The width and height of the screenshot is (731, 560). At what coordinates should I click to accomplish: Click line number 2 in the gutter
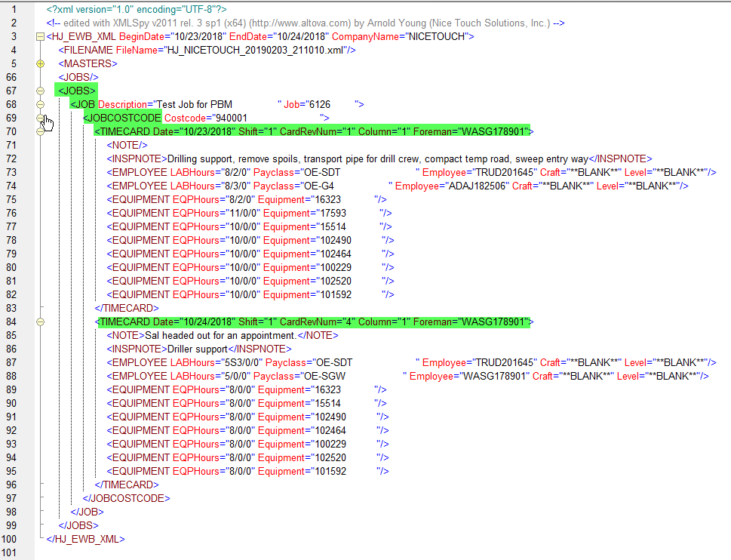pos(14,23)
